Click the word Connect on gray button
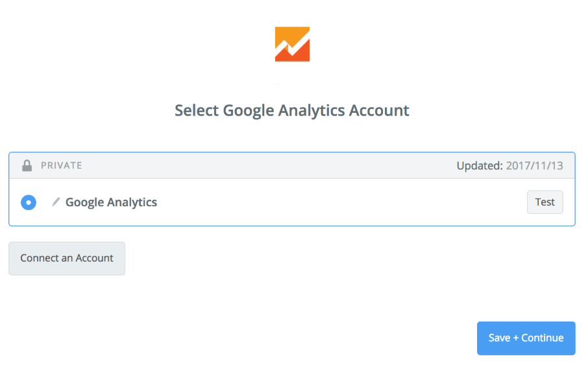The image size is (588, 378). [x=39, y=258]
